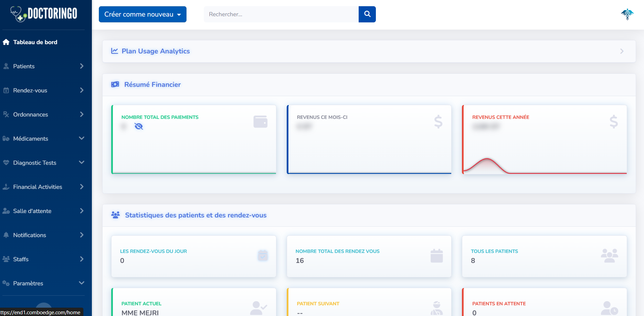
Task: Click the group icon in all patients card
Action: [609, 256]
